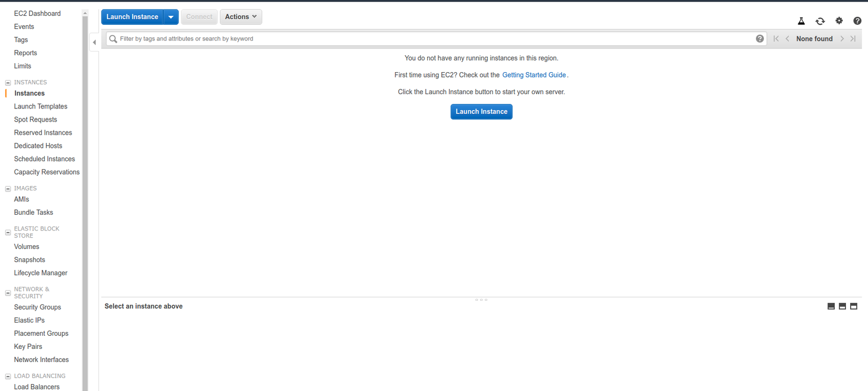Viewport: 868px width, 391px height.
Task: Go to Spot Requests
Action: (35, 119)
